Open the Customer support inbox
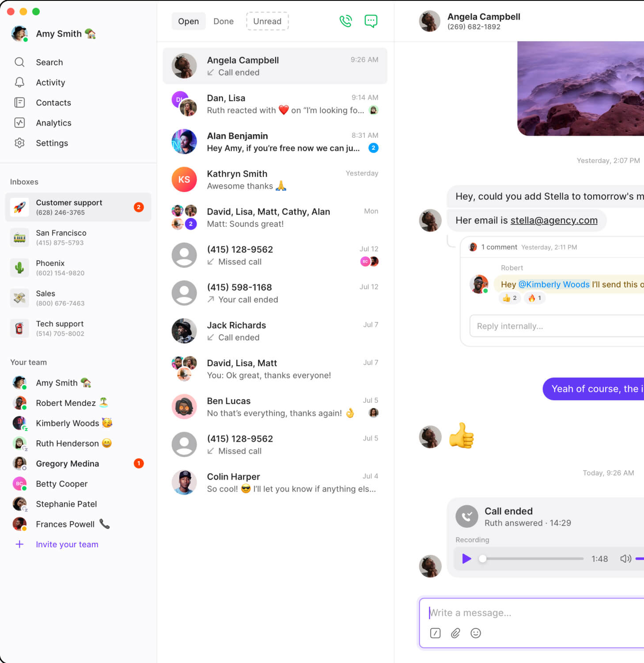This screenshot has height=663, width=644. tap(78, 207)
